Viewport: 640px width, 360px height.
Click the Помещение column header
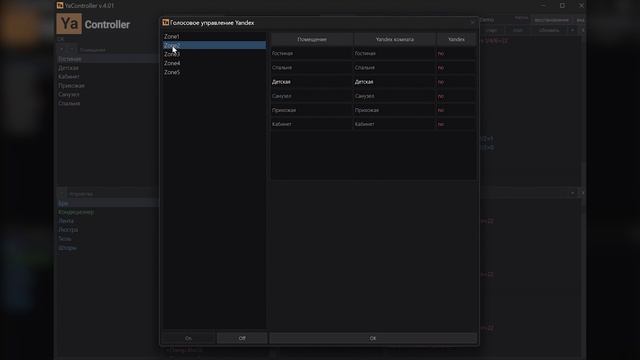pos(312,40)
